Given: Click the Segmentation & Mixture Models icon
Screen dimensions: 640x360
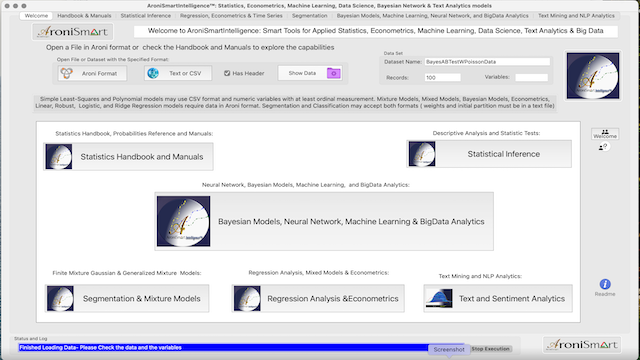Looking at the screenshot, I should coord(60,298).
